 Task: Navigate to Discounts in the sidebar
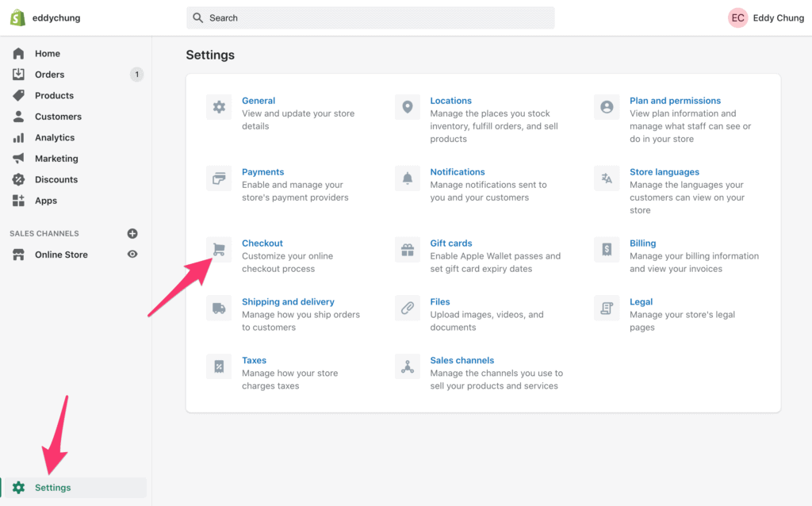click(x=55, y=179)
